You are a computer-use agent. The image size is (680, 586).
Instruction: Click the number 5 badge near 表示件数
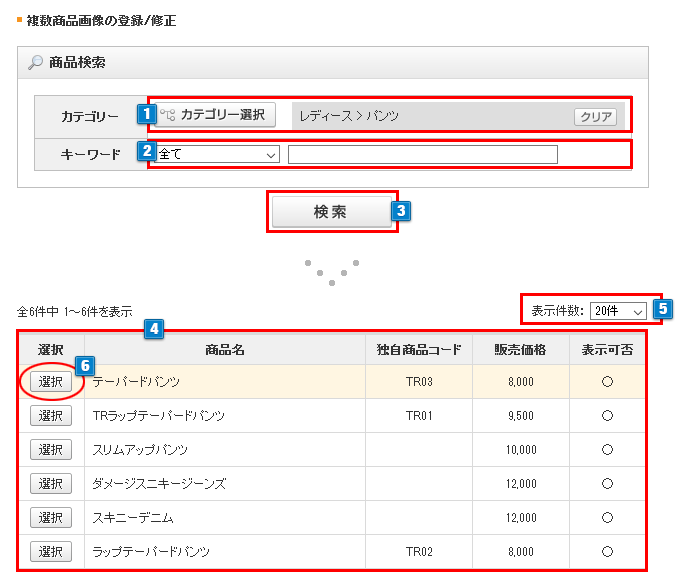point(661,309)
